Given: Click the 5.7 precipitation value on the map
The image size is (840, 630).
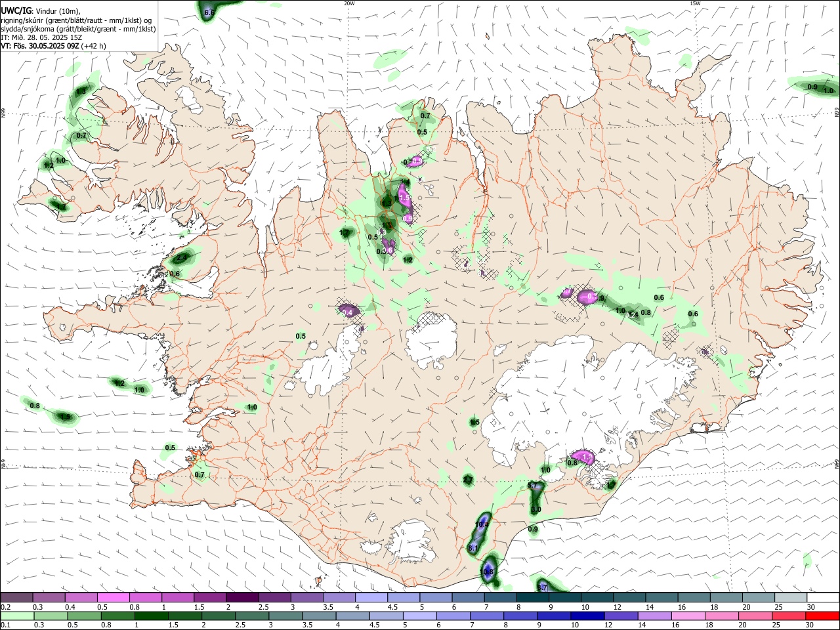Looking at the screenshot, I should tap(533, 486).
